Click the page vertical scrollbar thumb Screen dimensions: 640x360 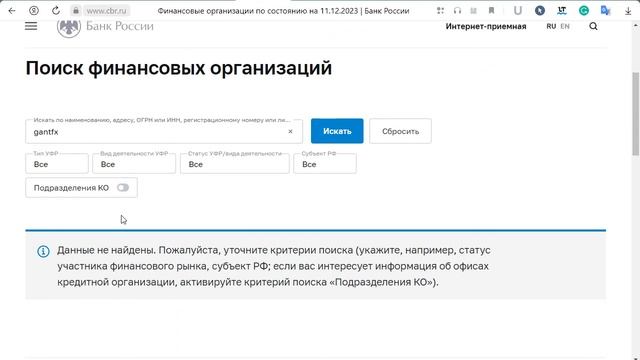(x=636, y=114)
